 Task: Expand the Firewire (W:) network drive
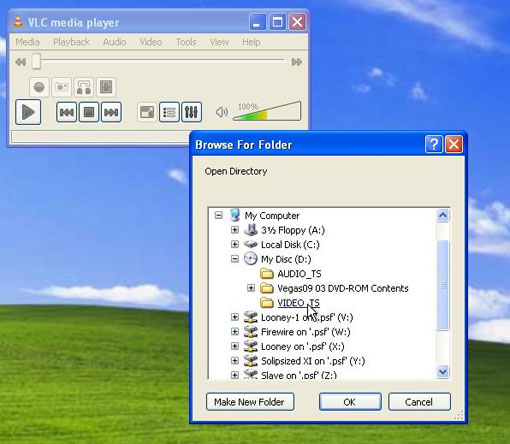click(x=235, y=332)
